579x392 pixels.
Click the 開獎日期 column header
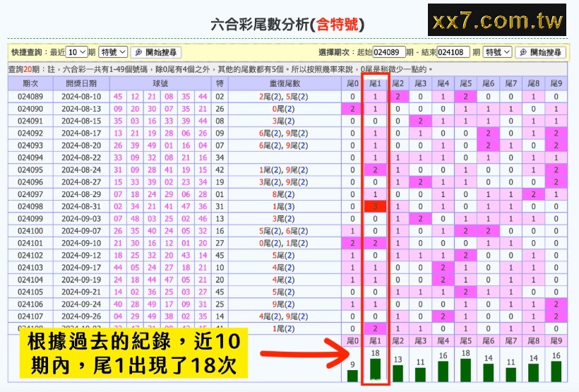pyautogui.click(x=80, y=84)
